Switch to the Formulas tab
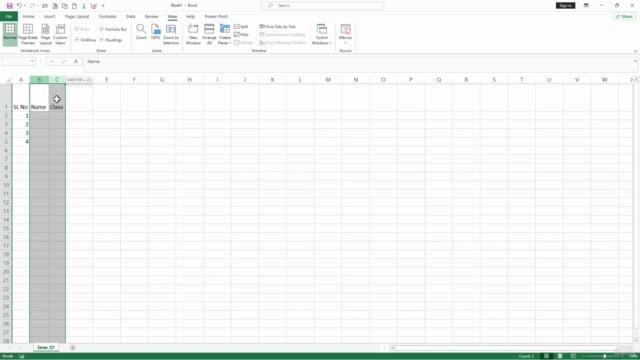 pos(107,17)
